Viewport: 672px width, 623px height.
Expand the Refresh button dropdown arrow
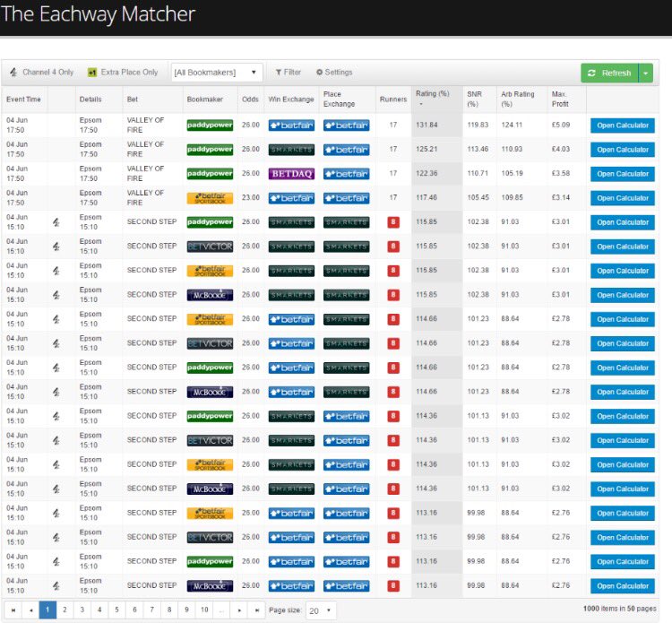pos(645,73)
